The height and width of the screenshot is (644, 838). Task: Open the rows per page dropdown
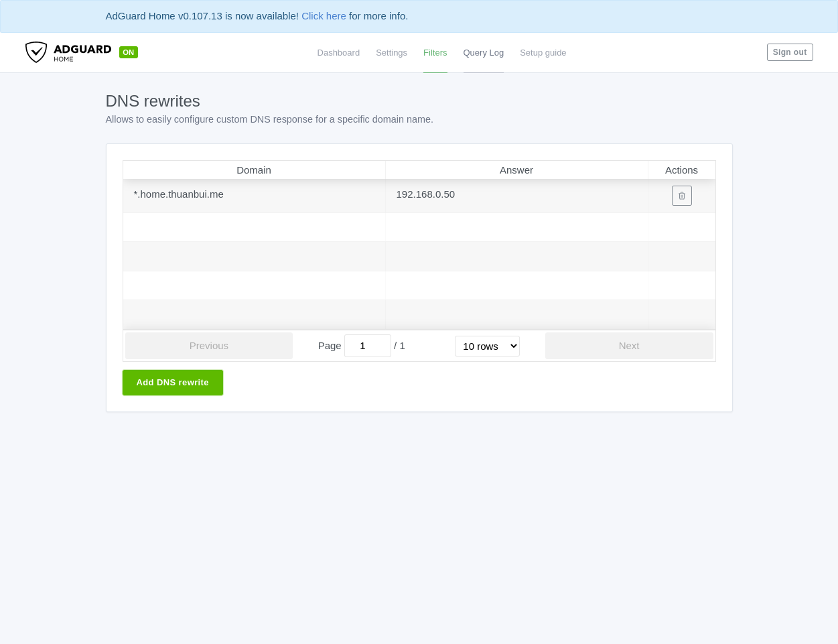(x=487, y=346)
